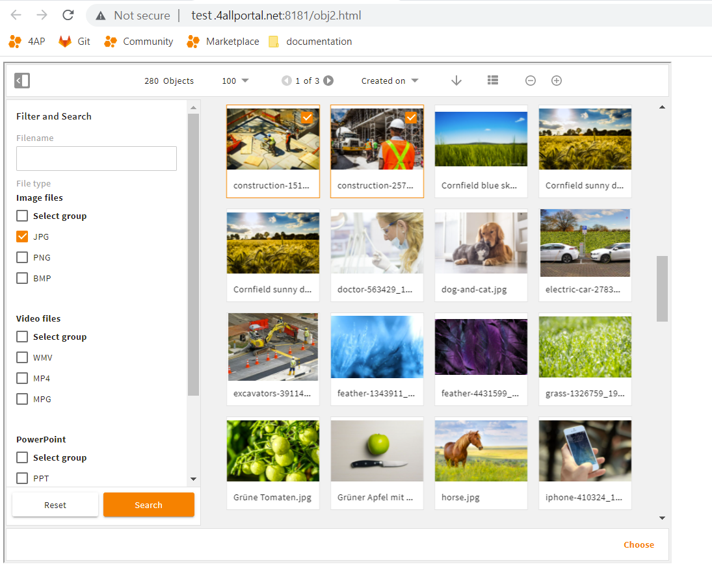712x588 pixels.
Task: Click the Not secure warning icon
Action: (x=100, y=16)
